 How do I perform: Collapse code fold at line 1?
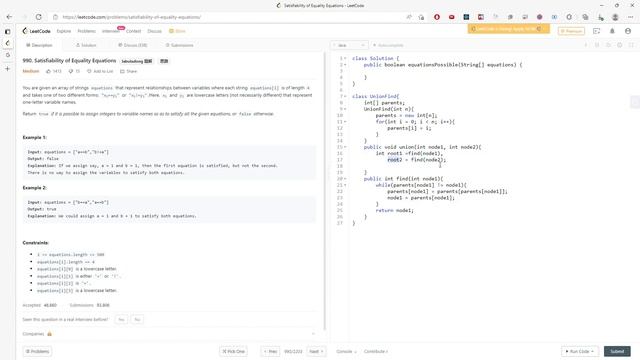[x=345, y=58]
